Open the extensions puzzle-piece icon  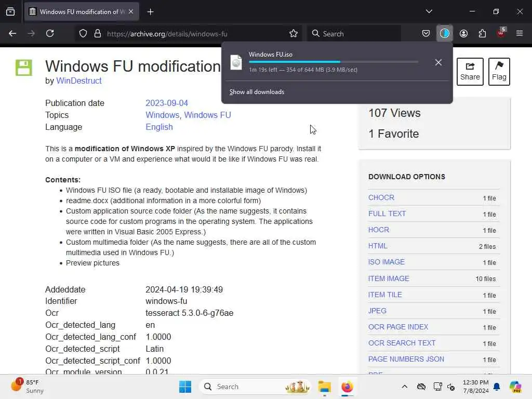(x=482, y=34)
